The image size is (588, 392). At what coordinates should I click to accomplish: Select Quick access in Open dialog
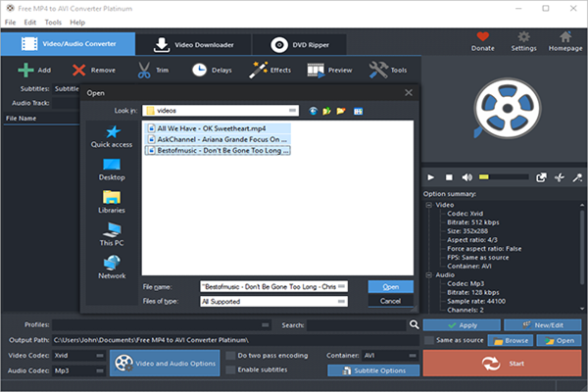pyautogui.click(x=112, y=136)
